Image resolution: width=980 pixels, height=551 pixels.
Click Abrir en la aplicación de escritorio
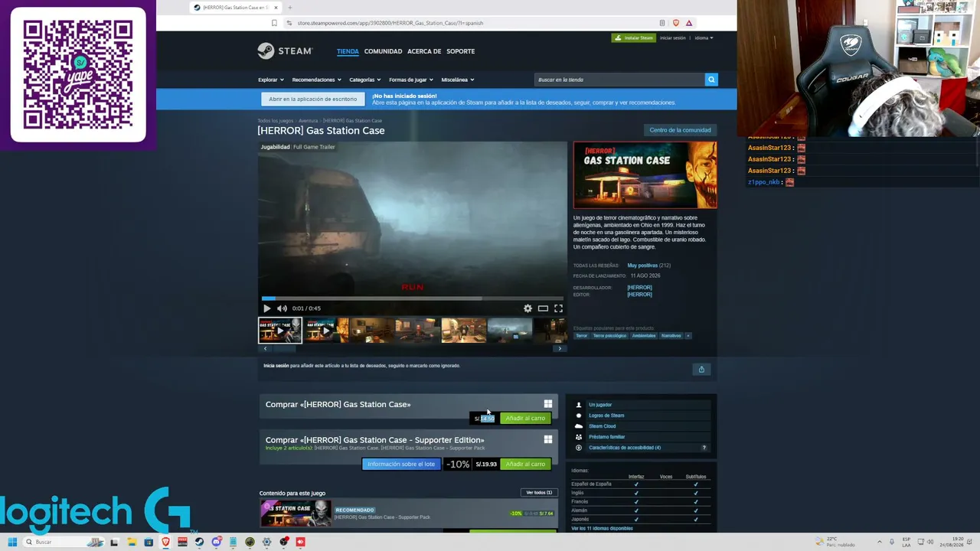click(312, 99)
